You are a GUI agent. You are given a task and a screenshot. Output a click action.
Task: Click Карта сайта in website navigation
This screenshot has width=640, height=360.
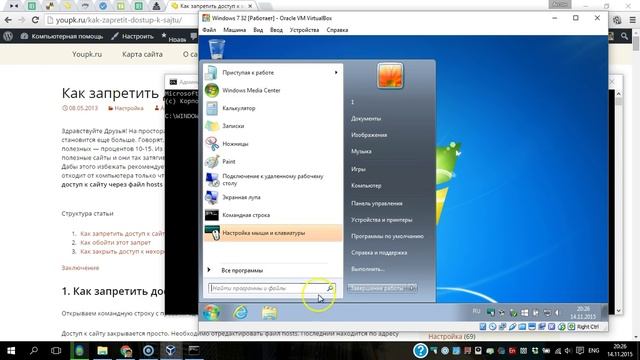click(x=142, y=54)
